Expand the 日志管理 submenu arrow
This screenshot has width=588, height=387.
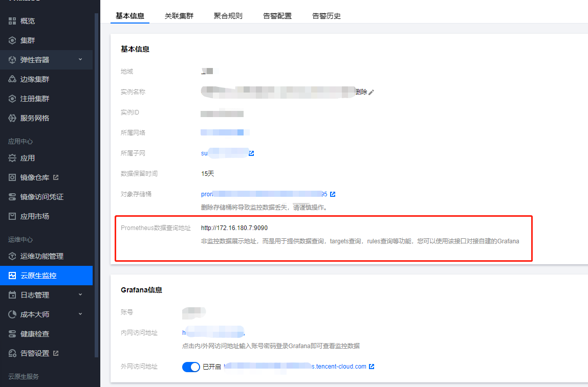(80, 295)
